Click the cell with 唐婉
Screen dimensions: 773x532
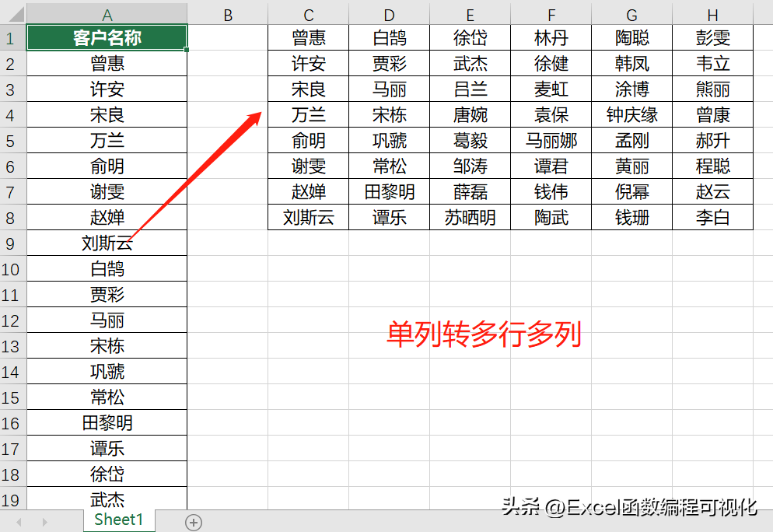tap(470, 115)
